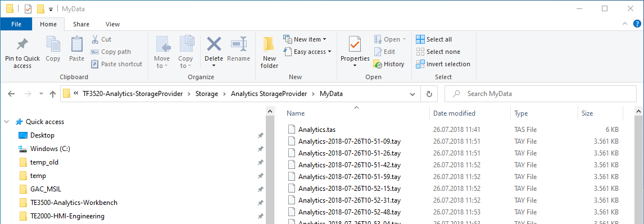The width and height of the screenshot is (644, 224).
Task: Collapse the ribbon with chevron
Action: tap(625, 24)
